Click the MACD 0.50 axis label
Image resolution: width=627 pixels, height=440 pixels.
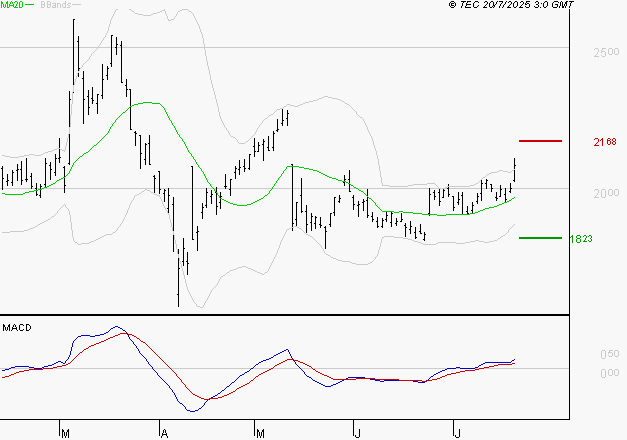point(610,354)
